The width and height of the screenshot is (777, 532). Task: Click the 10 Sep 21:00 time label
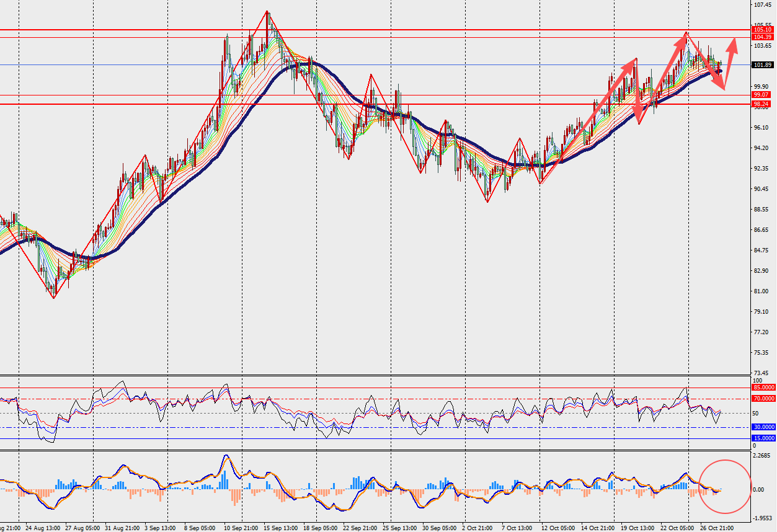[x=240, y=528]
